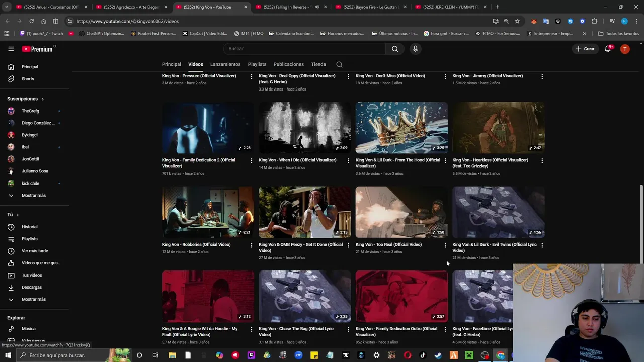Play Family Dedication Outro thumbnail

pos(401,296)
